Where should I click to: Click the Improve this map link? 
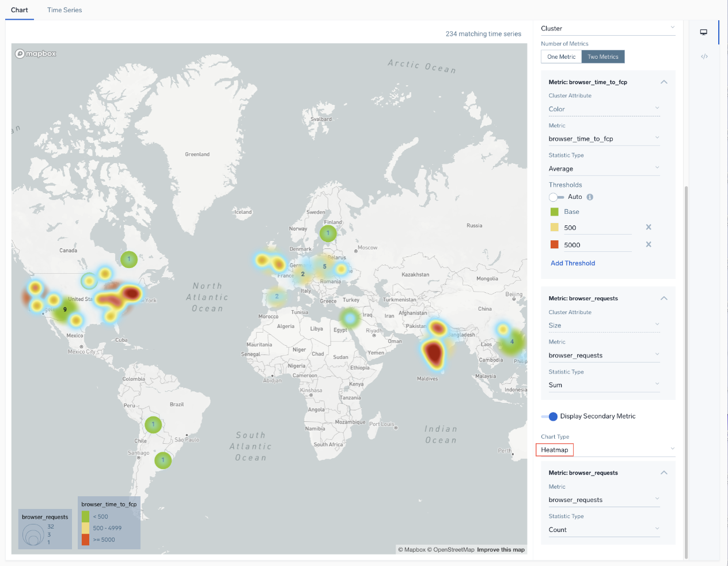tap(500, 549)
